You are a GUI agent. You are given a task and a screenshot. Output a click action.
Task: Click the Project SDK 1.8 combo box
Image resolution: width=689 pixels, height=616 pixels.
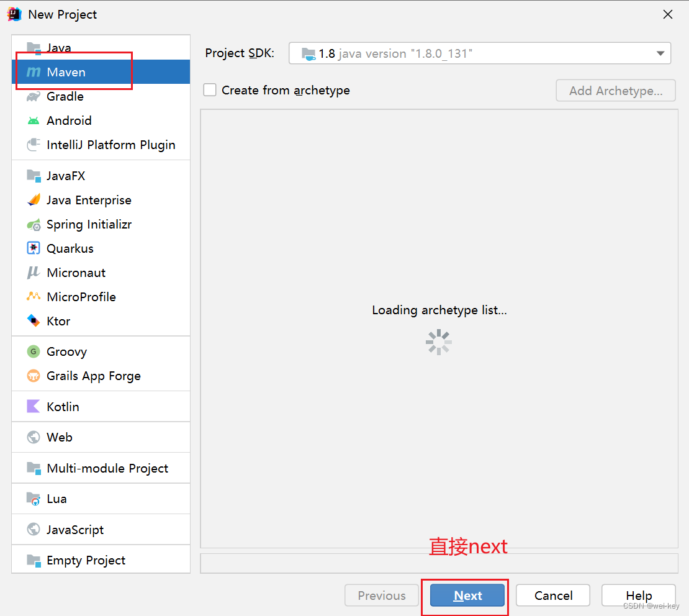pos(479,53)
